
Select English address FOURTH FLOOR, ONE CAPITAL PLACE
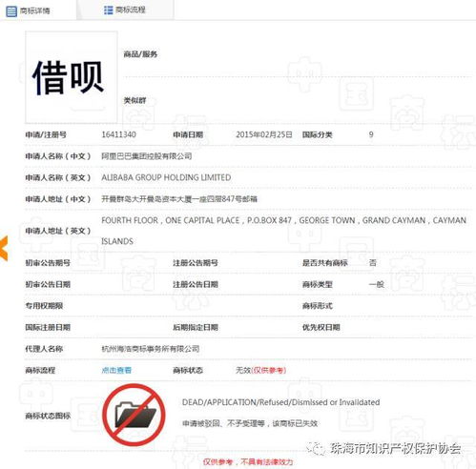tap(283, 231)
